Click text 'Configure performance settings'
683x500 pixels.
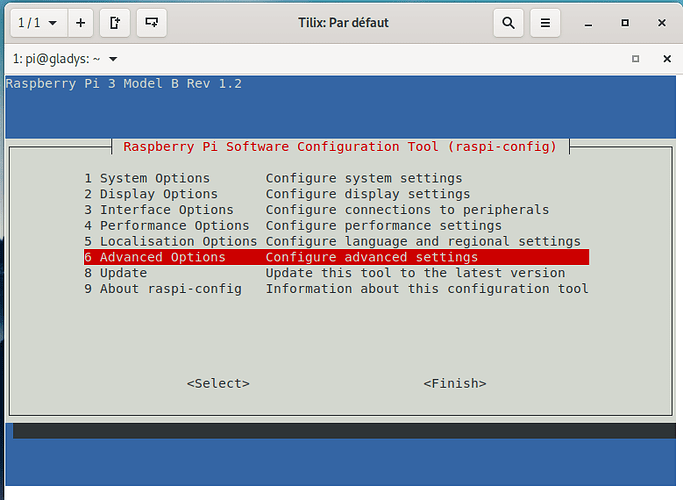(383, 226)
